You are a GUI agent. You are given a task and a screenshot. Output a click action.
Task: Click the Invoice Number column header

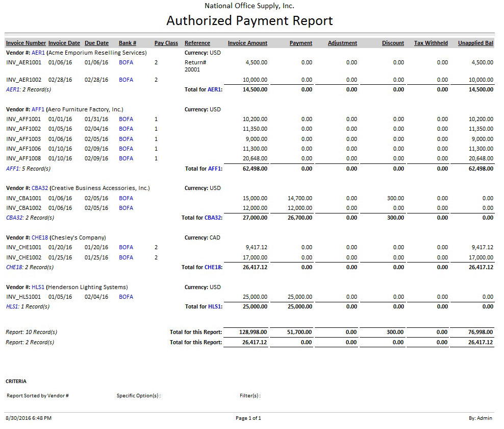(x=26, y=43)
